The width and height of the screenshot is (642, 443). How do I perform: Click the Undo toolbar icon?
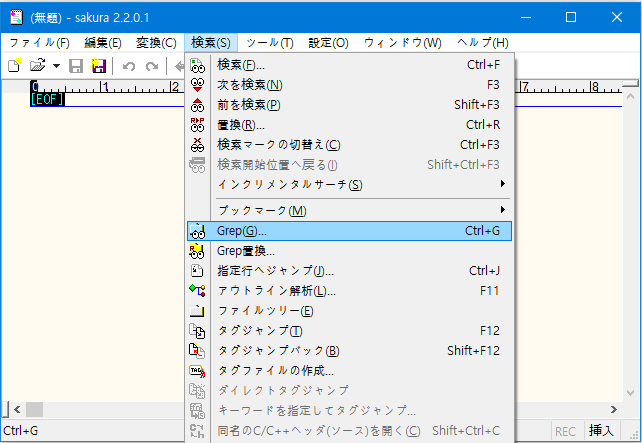pos(129,66)
